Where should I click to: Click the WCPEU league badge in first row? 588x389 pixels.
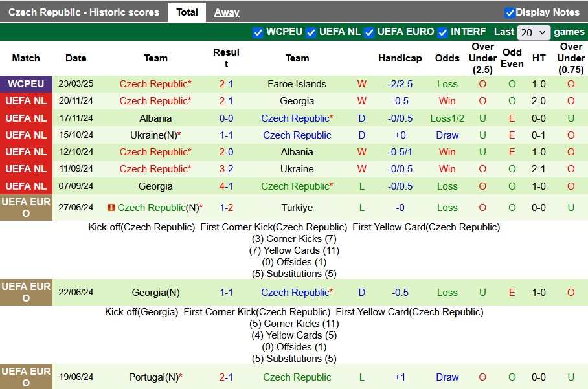[26, 84]
